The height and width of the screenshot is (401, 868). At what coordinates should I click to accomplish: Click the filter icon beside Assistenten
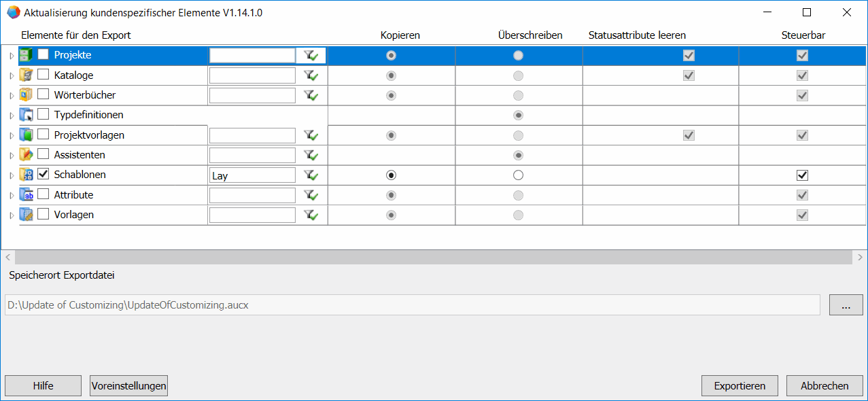(311, 155)
